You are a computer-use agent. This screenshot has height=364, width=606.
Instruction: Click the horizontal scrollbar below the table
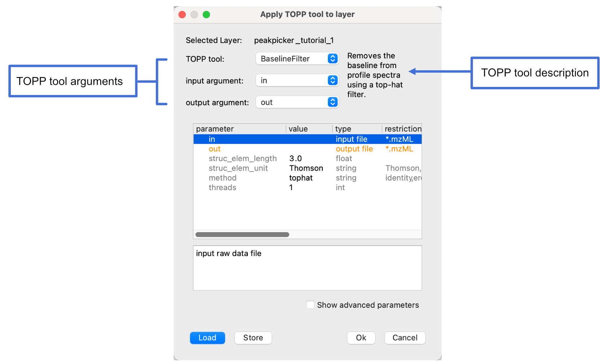pyautogui.click(x=242, y=234)
